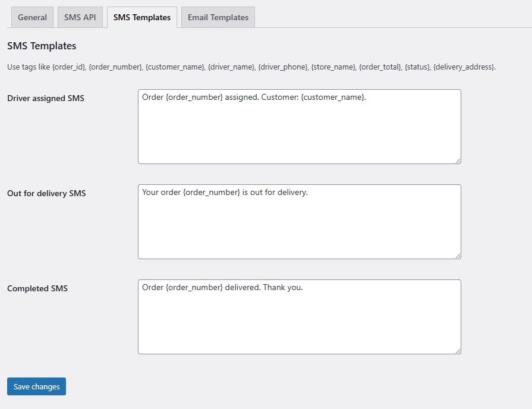Click the Driver assigned SMS resize grip
Viewport: 532px width, 409px height.
point(458,160)
